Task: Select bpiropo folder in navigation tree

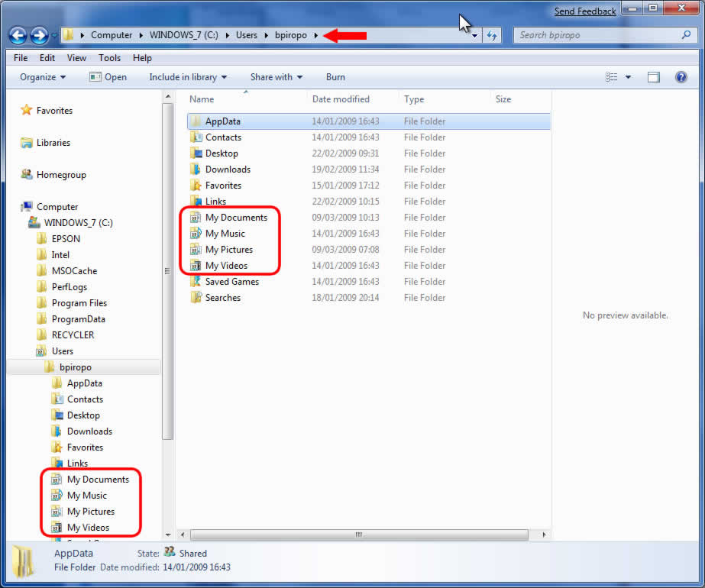Action: (75, 367)
